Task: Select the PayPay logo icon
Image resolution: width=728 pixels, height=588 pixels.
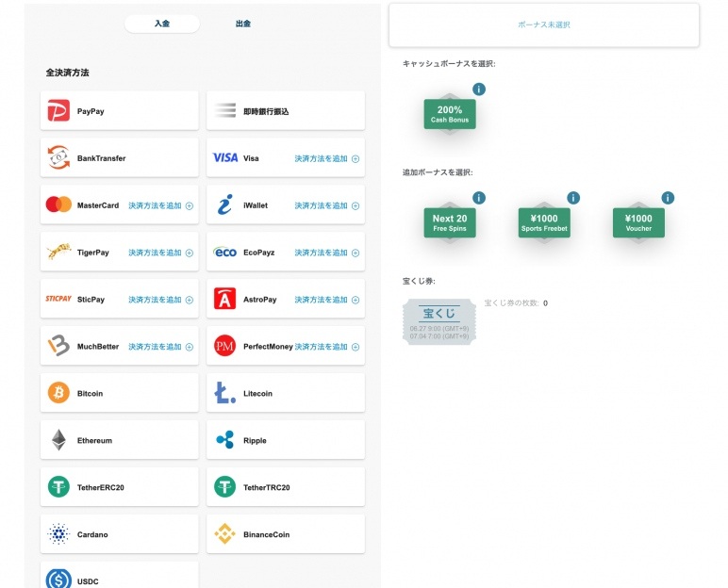Action: 58,110
